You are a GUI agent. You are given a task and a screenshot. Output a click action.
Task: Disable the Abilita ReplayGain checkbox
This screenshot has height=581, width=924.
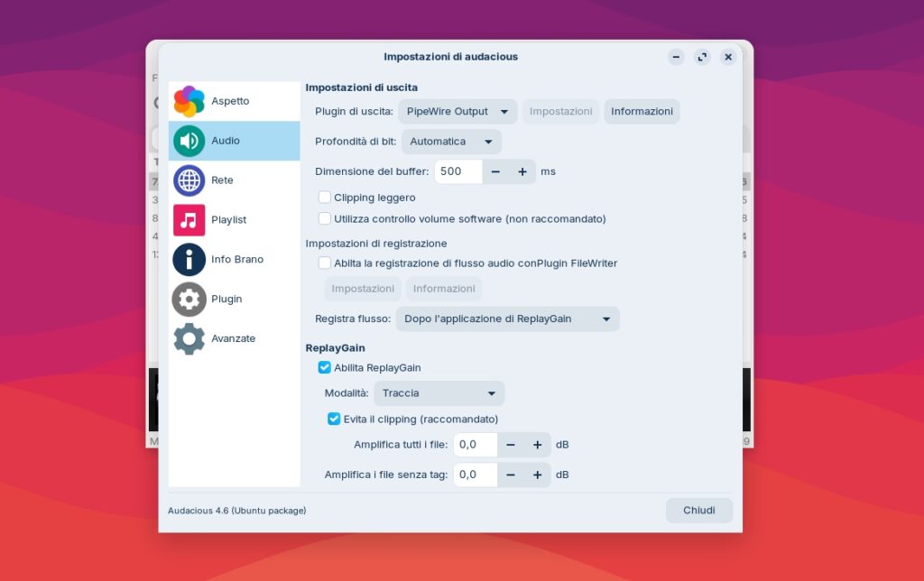tap(324, 368)
